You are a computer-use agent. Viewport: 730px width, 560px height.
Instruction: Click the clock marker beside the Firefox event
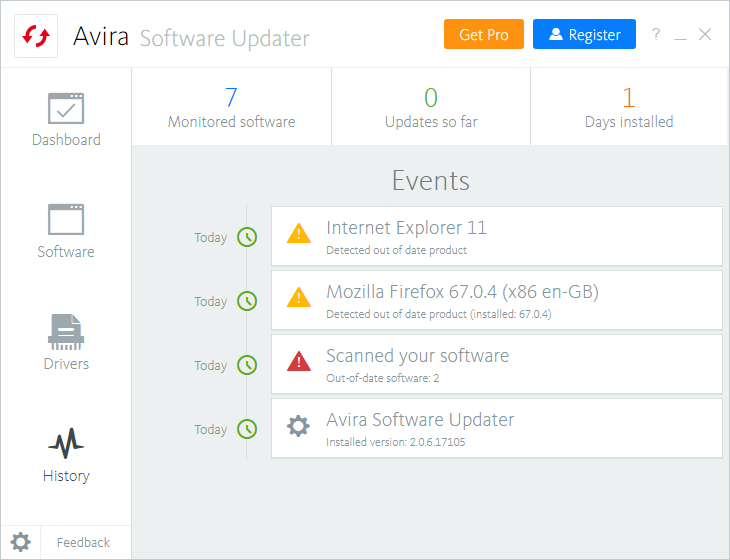[x=246, y=301]
